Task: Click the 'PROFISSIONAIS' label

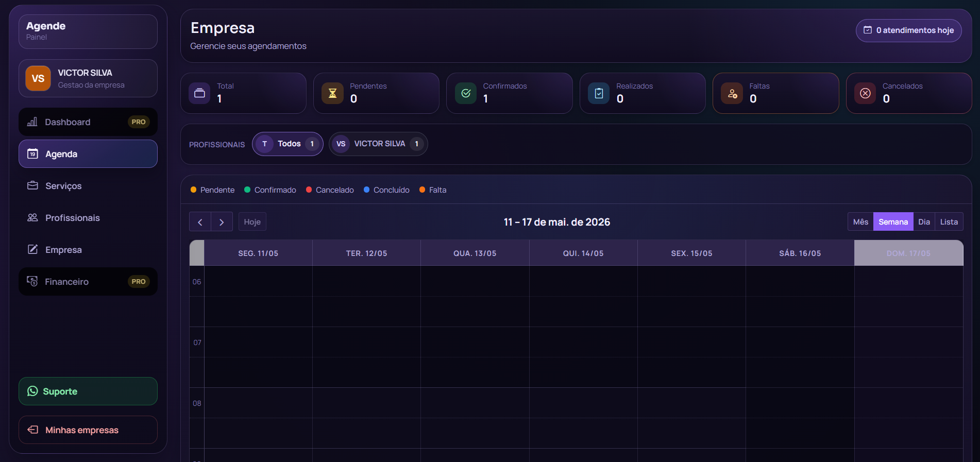Action: pos(217,145)
